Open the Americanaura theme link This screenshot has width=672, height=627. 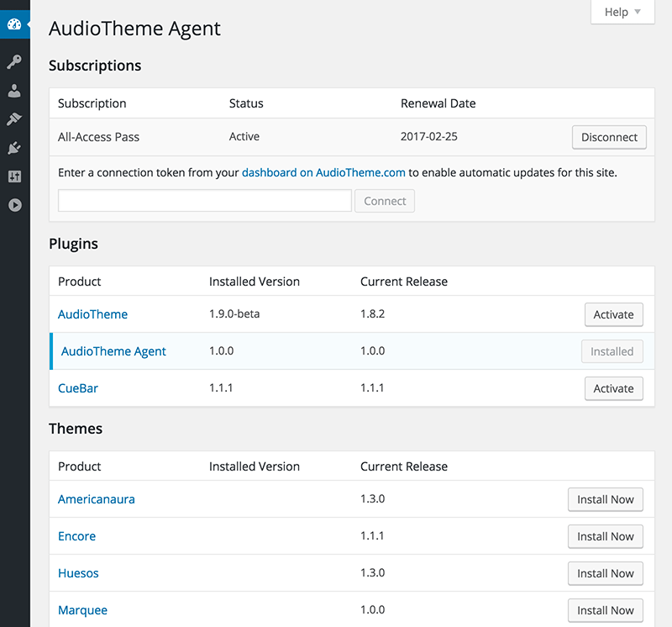pyautogui.click(x=97, y=499)
